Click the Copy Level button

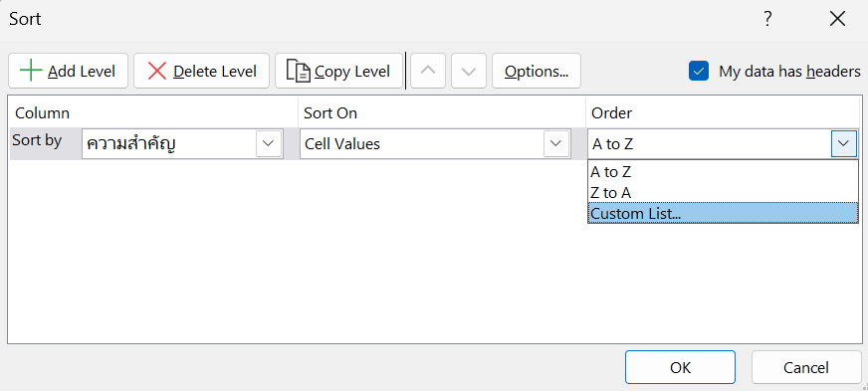[338, 71]
